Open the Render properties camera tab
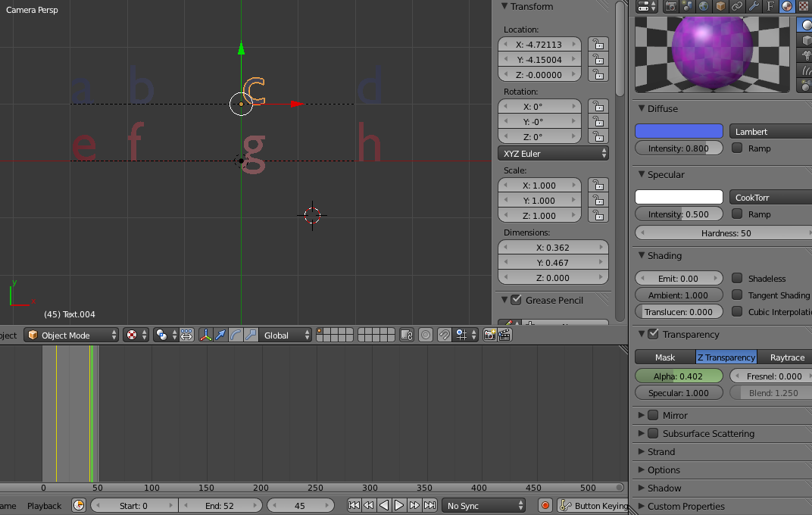Image resolution: width=812 pixels, height=515 pixels. click(671, 6)
